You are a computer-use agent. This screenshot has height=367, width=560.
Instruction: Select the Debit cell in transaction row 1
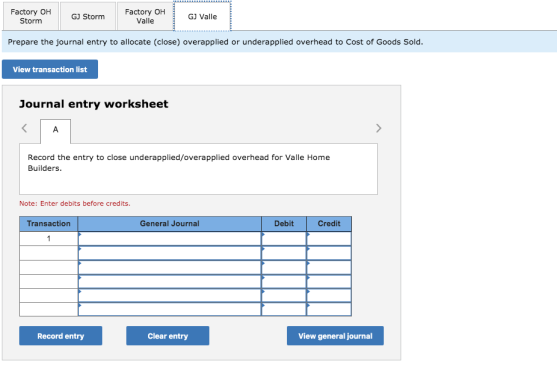284,238
